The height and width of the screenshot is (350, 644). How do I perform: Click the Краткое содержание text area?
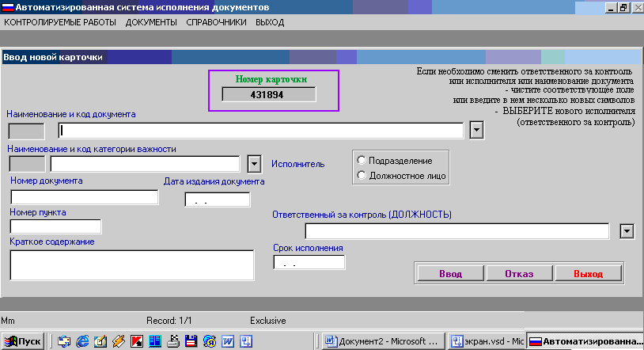132,265
